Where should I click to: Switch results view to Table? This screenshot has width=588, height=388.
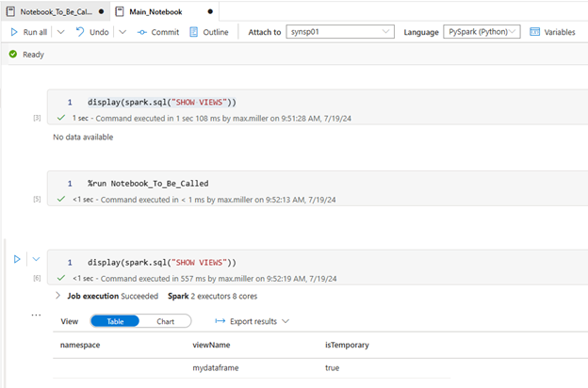[x=115, y=321]
